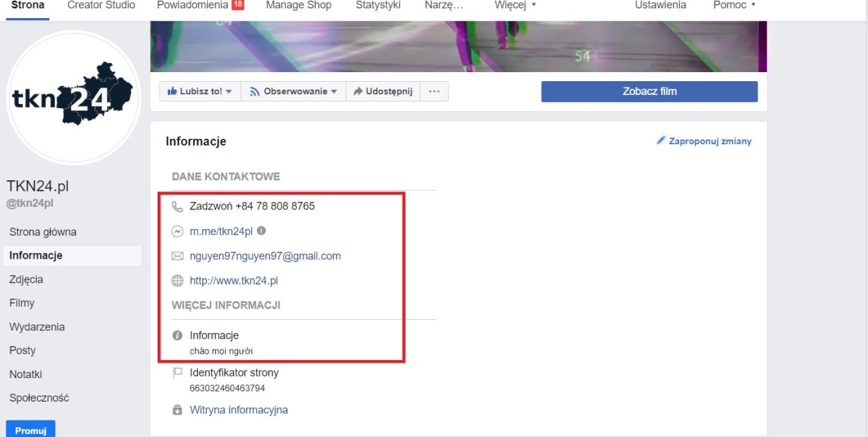Click the envelope icon next to email address
Viewport: 868px width, 437px height.
click(x=177, y=257)
